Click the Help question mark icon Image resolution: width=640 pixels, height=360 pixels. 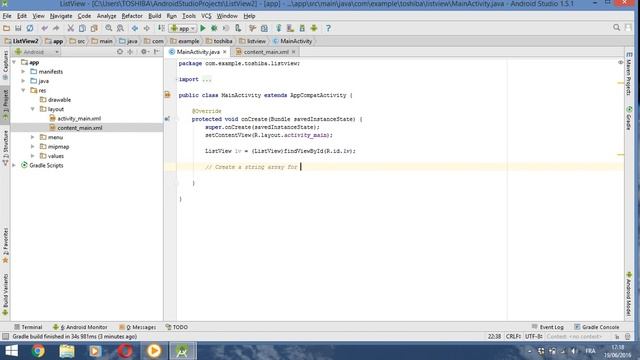pos(328,28)
